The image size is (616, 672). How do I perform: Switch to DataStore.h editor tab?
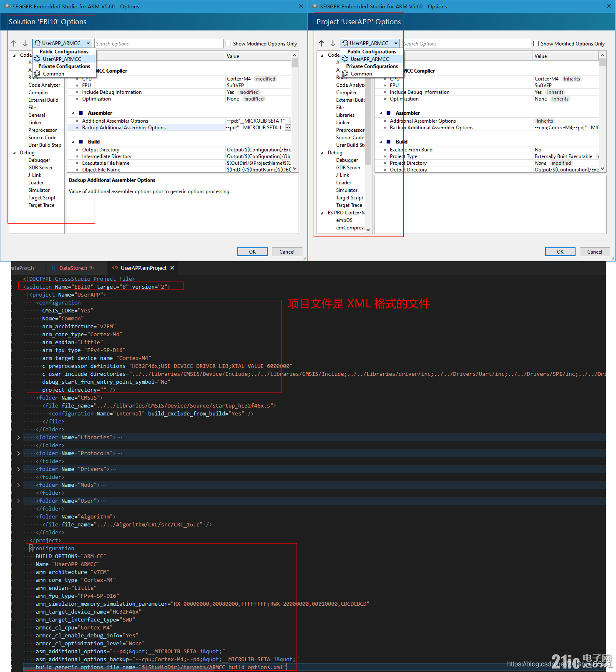(x=77, y=268)
